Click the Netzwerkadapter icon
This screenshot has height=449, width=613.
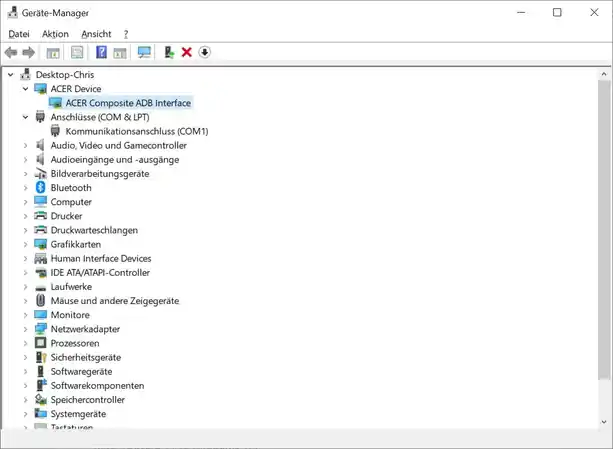click(40, 329)
